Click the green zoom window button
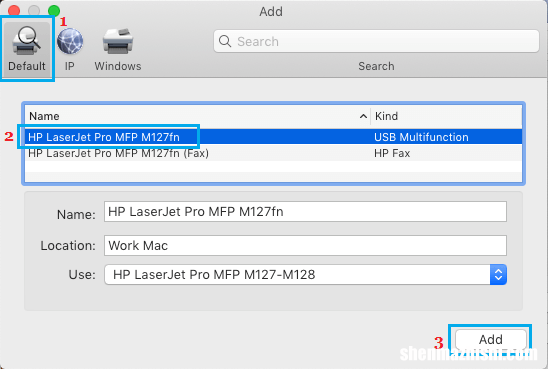This screenshot has height=369, width=548. point(54,10)
